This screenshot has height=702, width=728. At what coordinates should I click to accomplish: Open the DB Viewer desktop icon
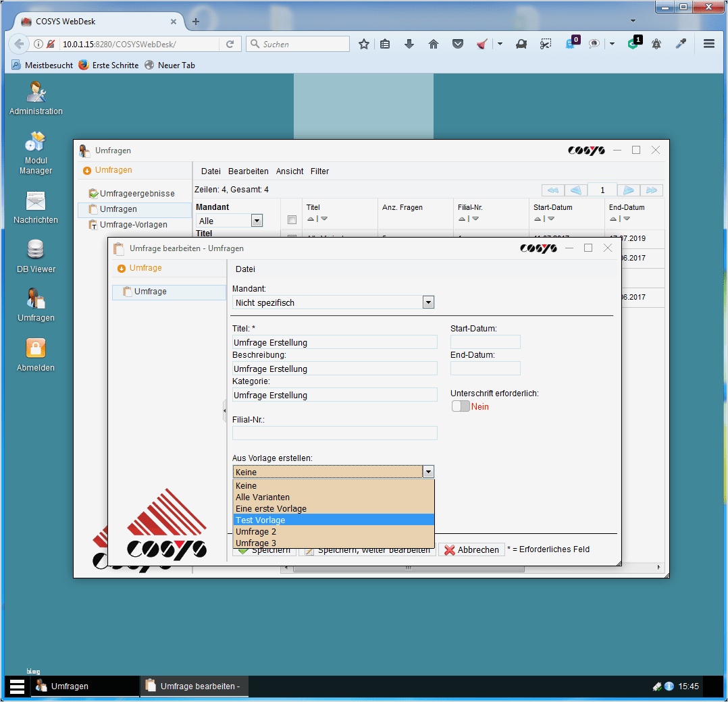(x=36, y=256)
